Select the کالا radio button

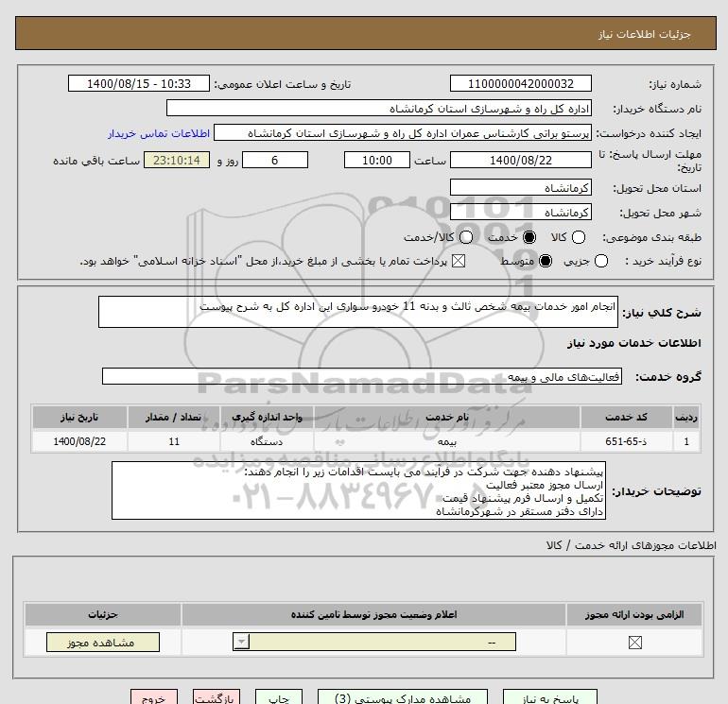point(578,237)
